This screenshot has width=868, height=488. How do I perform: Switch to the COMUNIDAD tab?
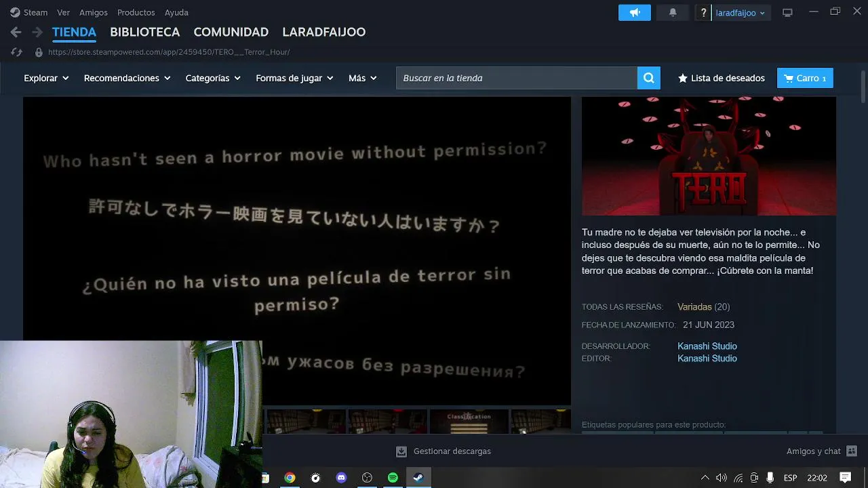coord(231,32)
